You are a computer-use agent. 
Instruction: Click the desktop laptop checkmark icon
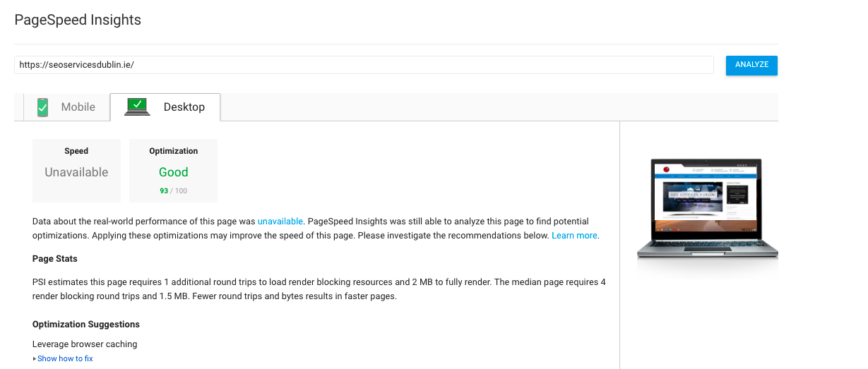(x=138, y=107)
